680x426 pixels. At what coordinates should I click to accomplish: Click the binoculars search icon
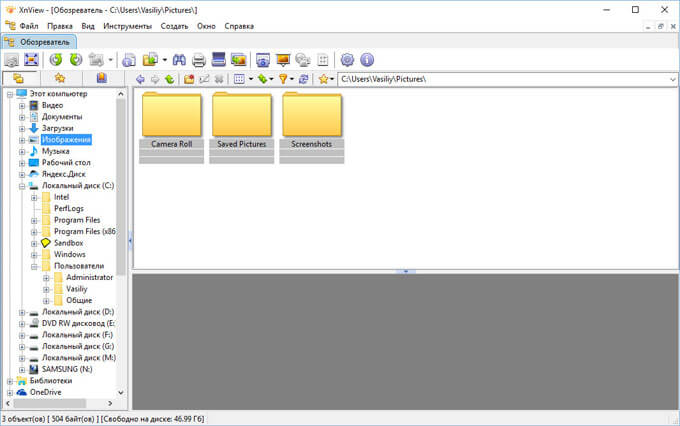coord(179,60)
